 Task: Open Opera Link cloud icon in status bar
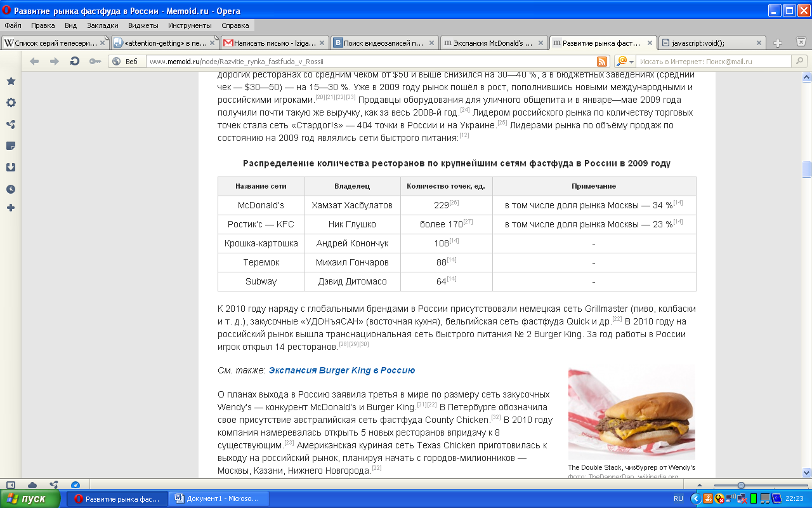click(x=32, y=485)
